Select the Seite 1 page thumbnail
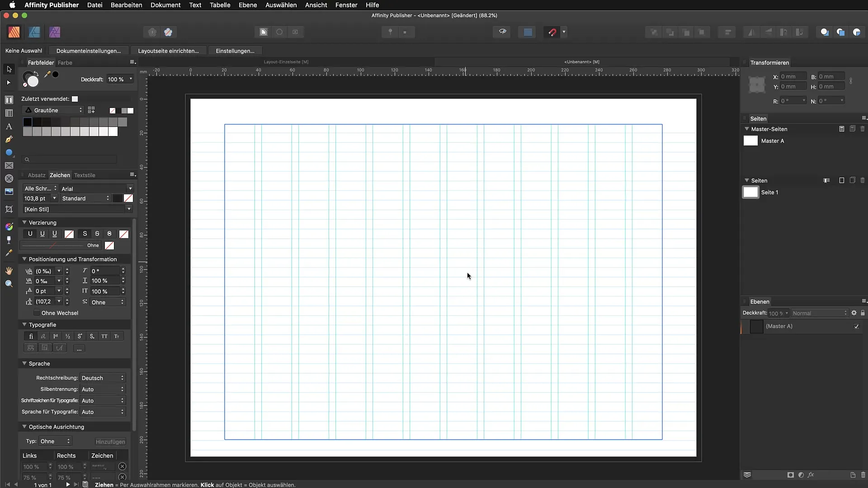 750,192
